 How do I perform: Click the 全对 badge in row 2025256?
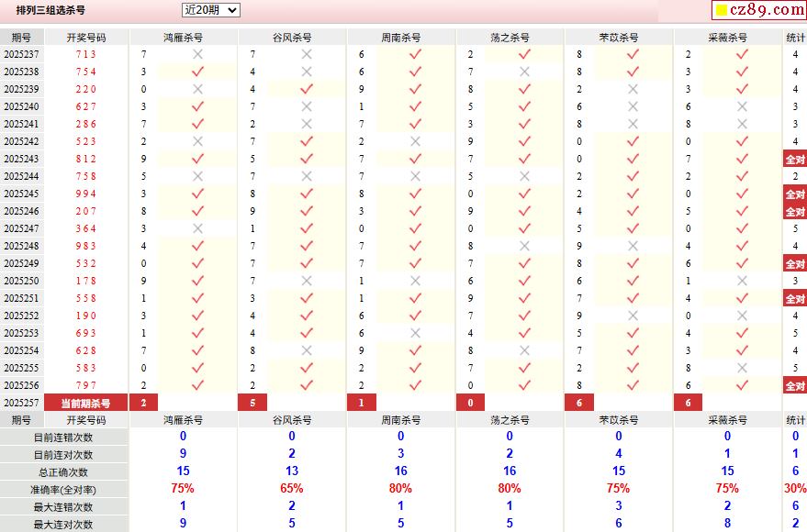coord(795,386)
